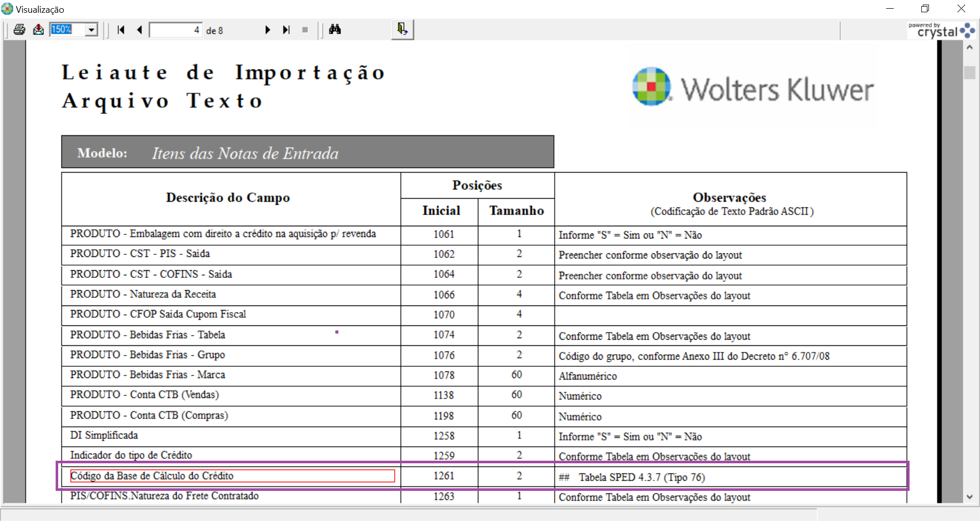Screen dimensions: 980x521
Task: Close the Visualização window
Action: pyautogui.click(x=961, y=9)
